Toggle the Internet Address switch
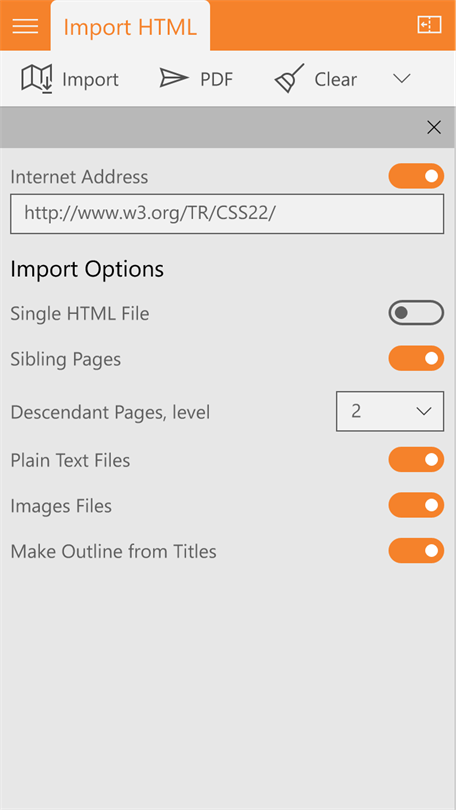 coord(416,176)
